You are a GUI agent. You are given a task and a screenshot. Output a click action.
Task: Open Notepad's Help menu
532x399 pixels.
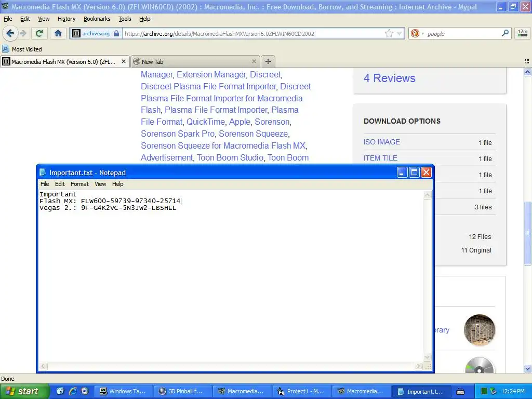pyautogui.click(x=118, y=184)
